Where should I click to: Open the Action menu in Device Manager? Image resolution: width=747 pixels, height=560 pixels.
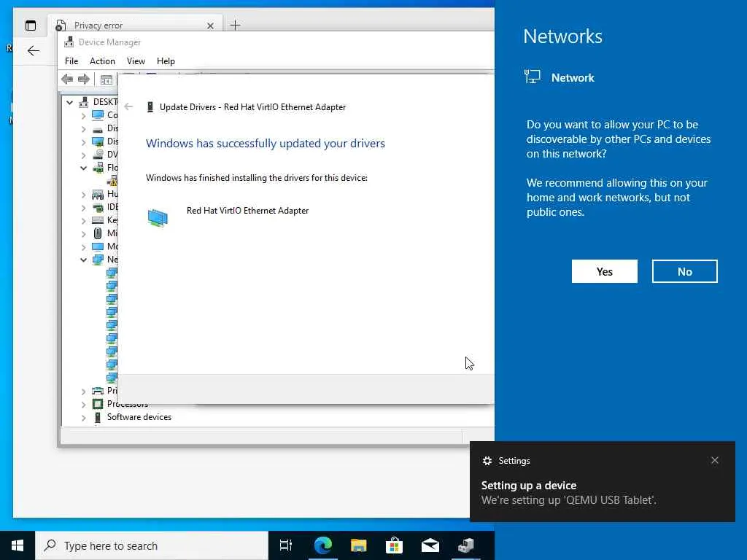click(x=102, y=61)
